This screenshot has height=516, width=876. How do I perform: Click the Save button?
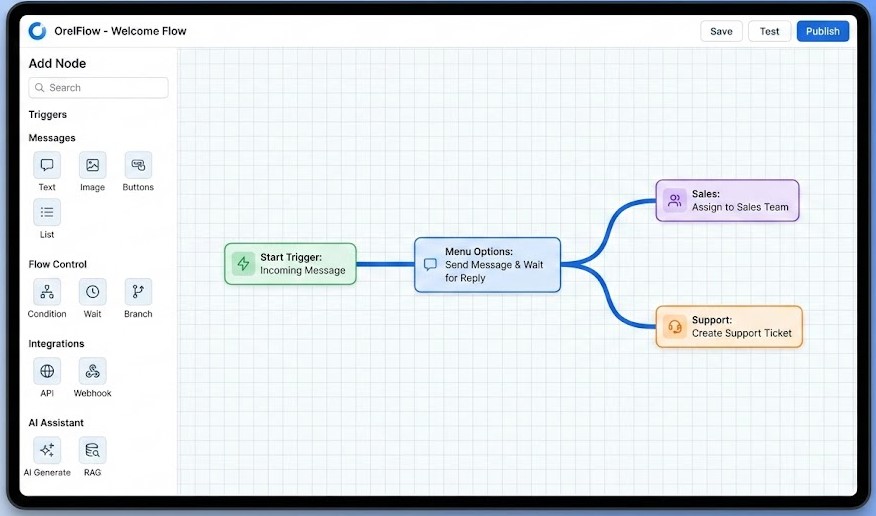[721, 31]
